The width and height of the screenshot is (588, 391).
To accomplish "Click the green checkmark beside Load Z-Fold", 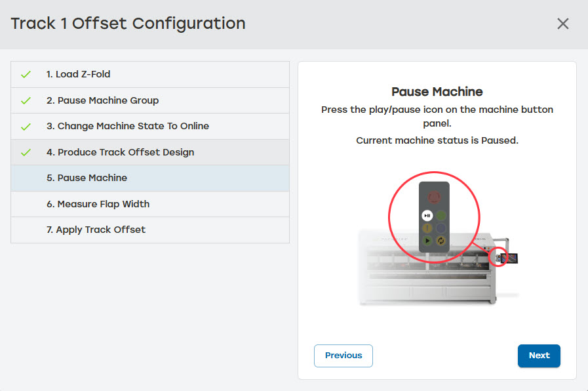I will coord(26,75).
